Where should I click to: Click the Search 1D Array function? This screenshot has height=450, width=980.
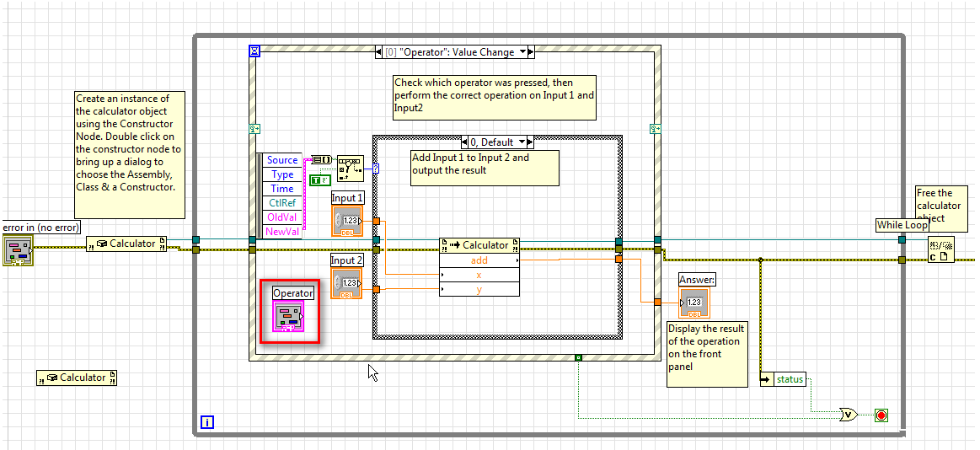(350, 168)
